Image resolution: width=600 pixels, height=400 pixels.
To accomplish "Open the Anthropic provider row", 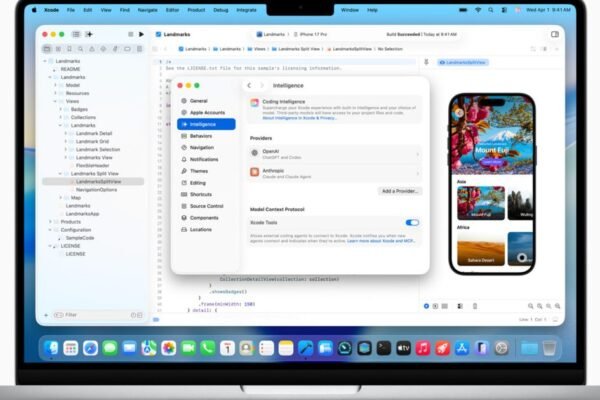I will coord(335,173).
